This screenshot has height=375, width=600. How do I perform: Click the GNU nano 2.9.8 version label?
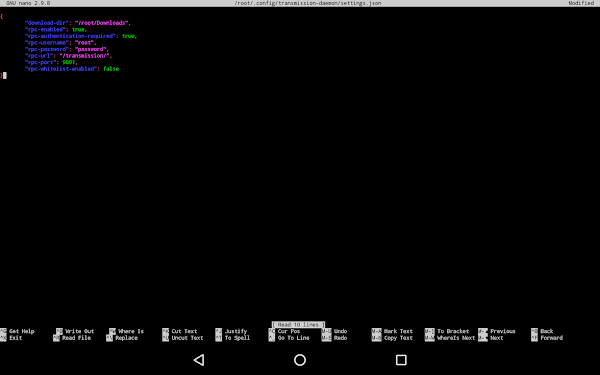click(28, 3)
